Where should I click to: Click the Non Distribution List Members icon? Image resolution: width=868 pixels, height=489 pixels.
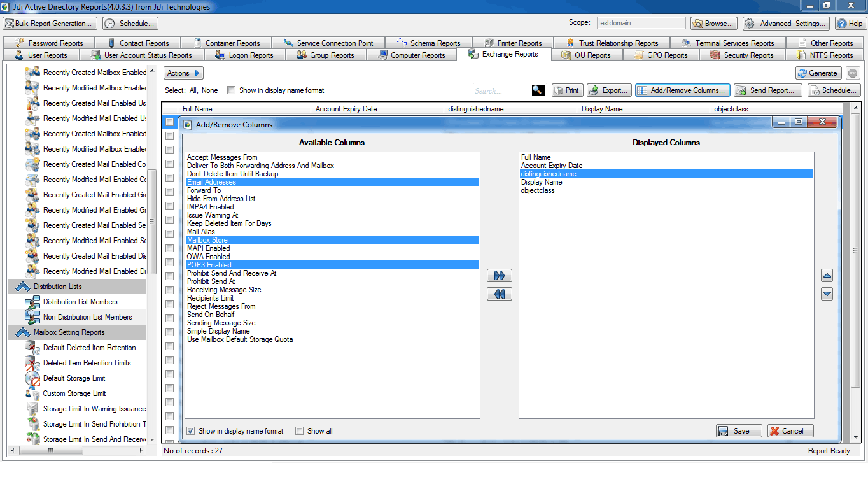point(32,317)
